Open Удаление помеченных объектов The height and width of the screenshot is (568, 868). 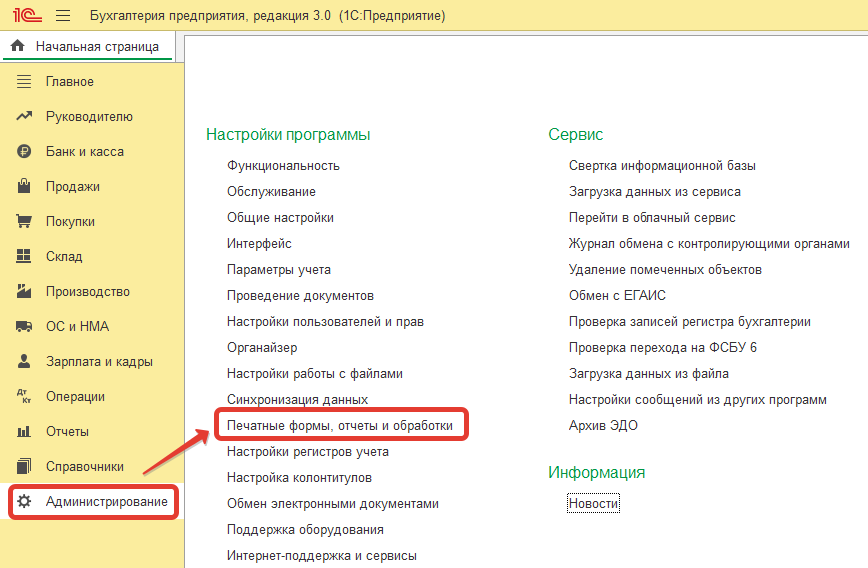665,270
